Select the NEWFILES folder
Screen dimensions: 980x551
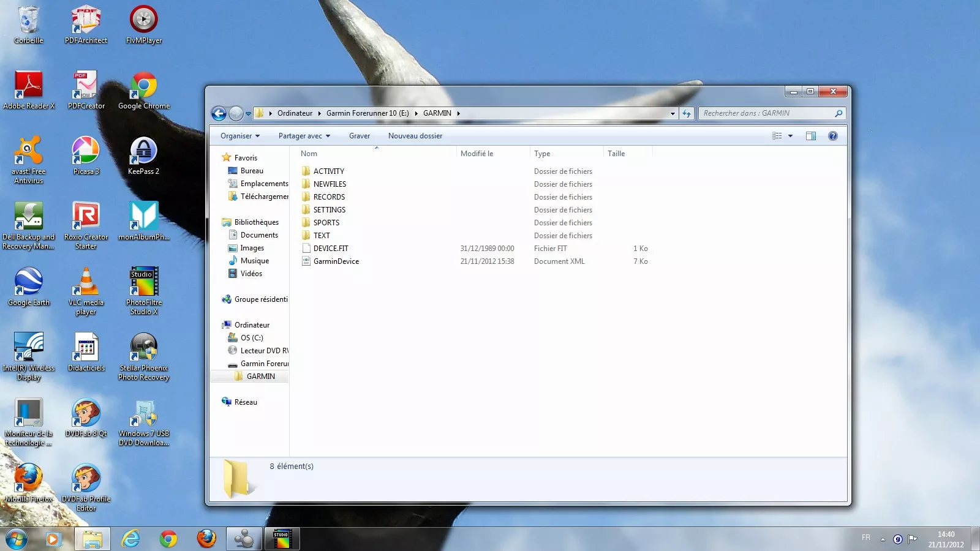click(x=330, y=184)
